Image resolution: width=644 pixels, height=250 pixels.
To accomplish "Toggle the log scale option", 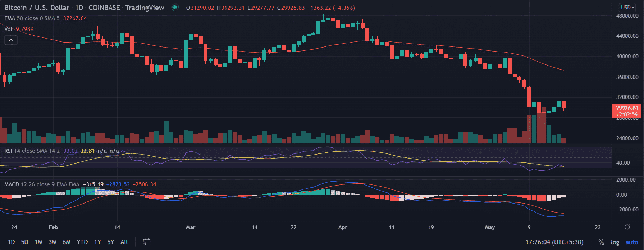I will click(615, 242).
